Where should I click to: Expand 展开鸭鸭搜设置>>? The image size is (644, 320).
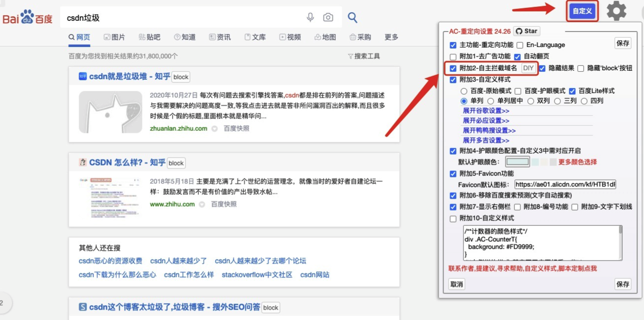[489, 131]
